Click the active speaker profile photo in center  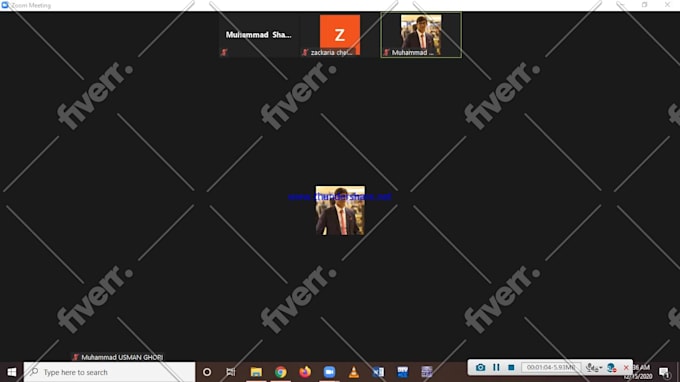point(340,211)
